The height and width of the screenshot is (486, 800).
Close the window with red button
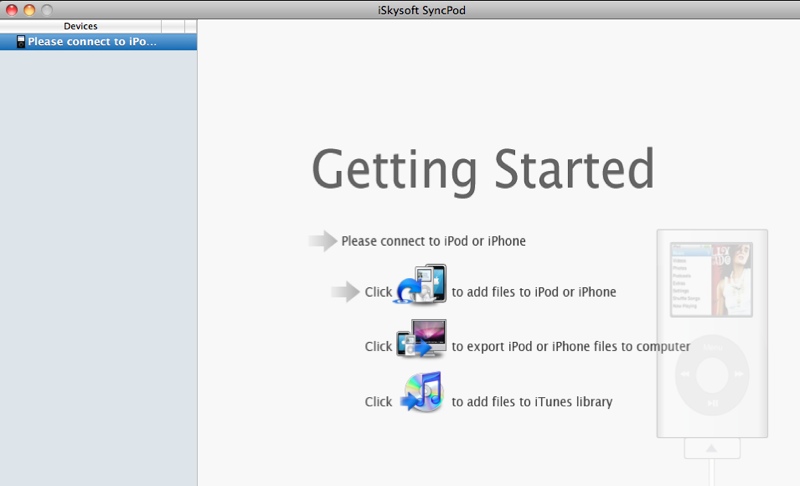(11, 10)
